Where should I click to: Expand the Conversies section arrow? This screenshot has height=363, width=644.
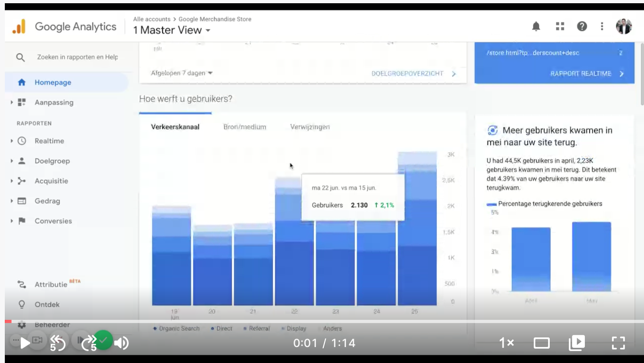tap(12, 221)
